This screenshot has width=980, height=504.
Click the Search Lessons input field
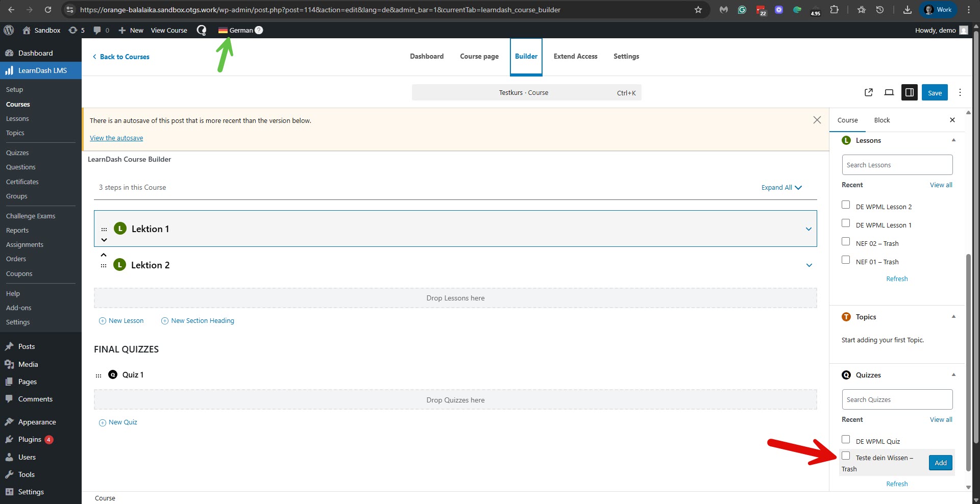897,165
